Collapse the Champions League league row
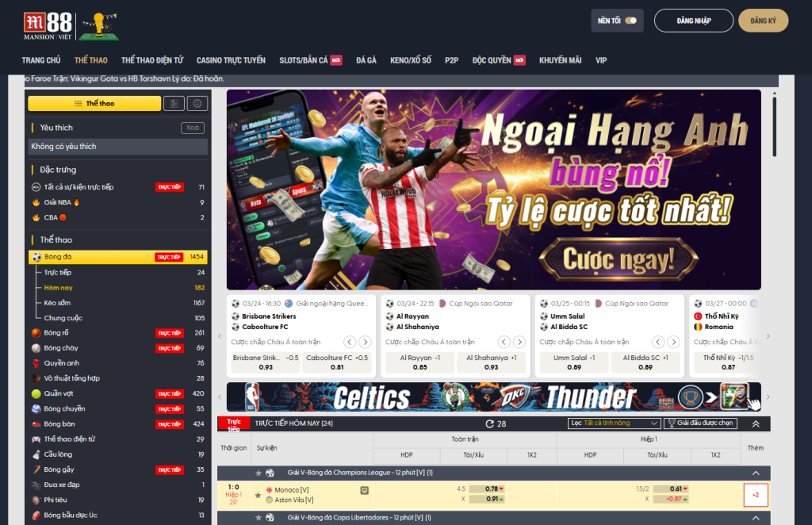Screen dimensions: 812x525 click(756, 473)
